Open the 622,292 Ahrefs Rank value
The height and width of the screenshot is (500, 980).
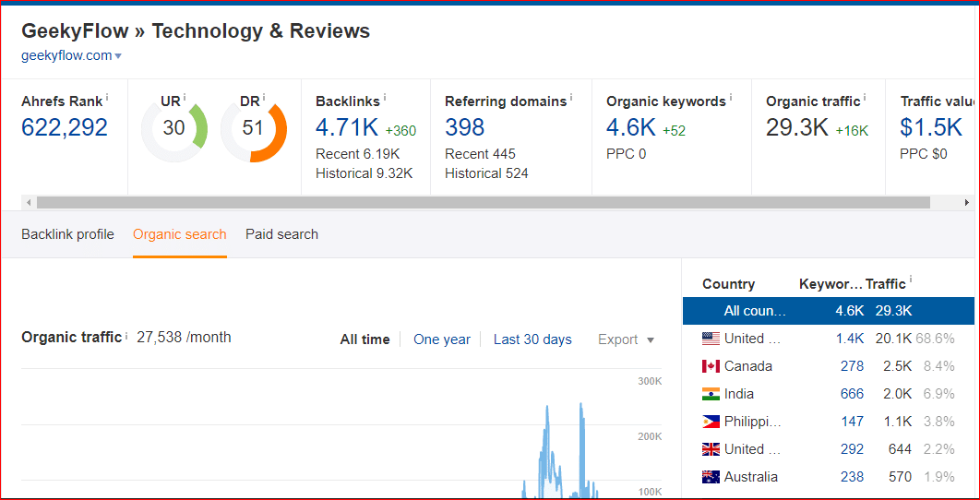(65, 127)
